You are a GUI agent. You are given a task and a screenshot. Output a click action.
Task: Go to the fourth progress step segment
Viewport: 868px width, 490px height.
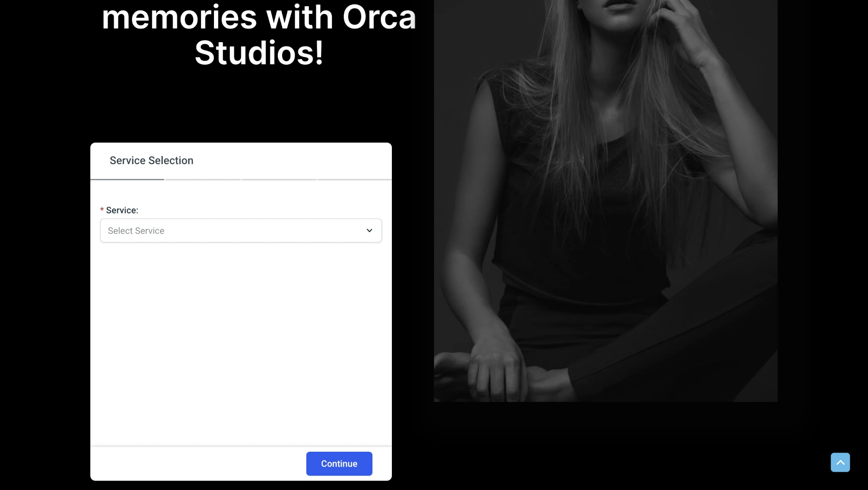tap(355, 179)
